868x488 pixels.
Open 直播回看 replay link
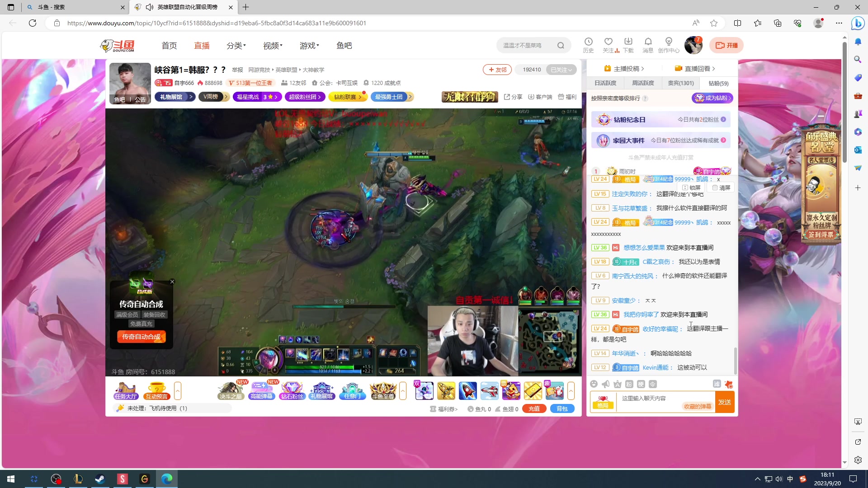[x=695, y=69]
